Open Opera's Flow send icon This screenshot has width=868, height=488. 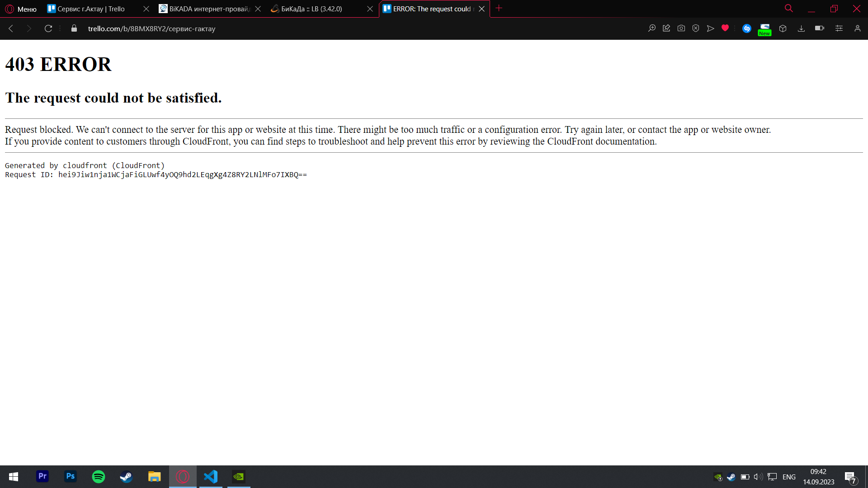(x=710, y=28)
